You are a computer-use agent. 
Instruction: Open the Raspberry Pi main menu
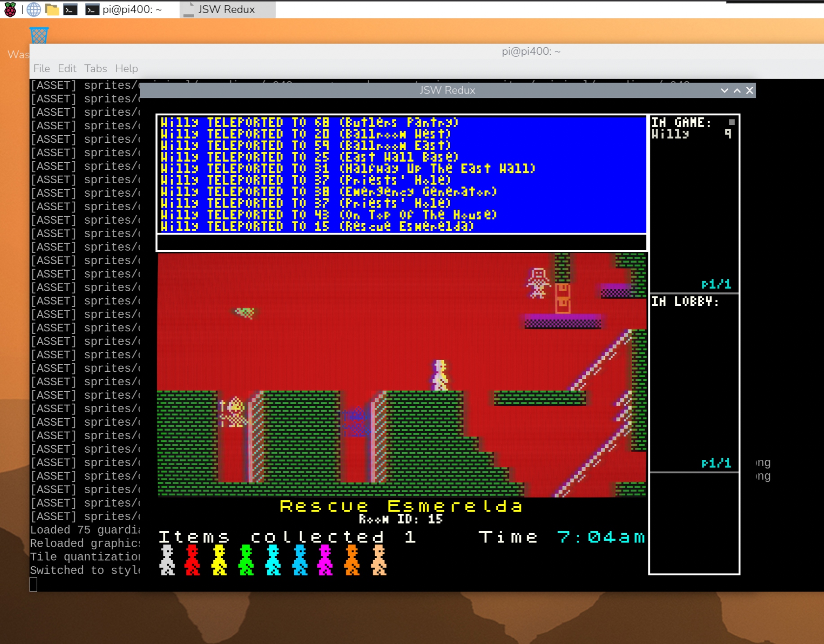[10, 9]
